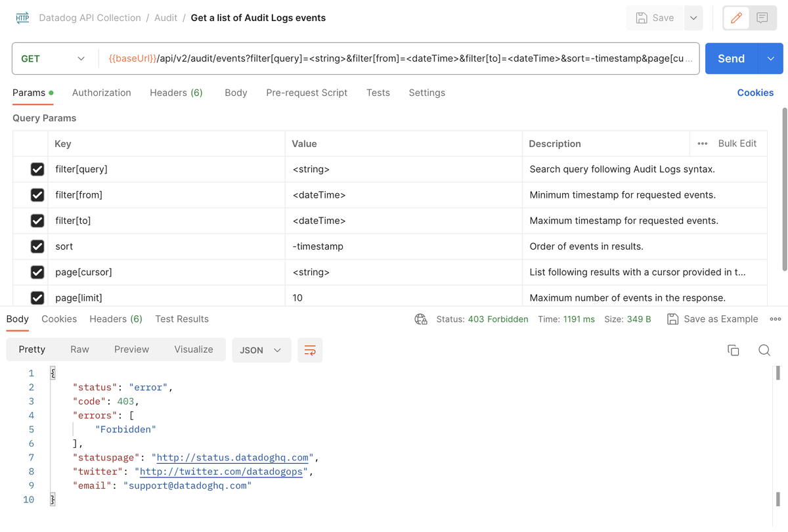Click the HTTP collection icon top left
788x532 pixels.
pos(22,18)
